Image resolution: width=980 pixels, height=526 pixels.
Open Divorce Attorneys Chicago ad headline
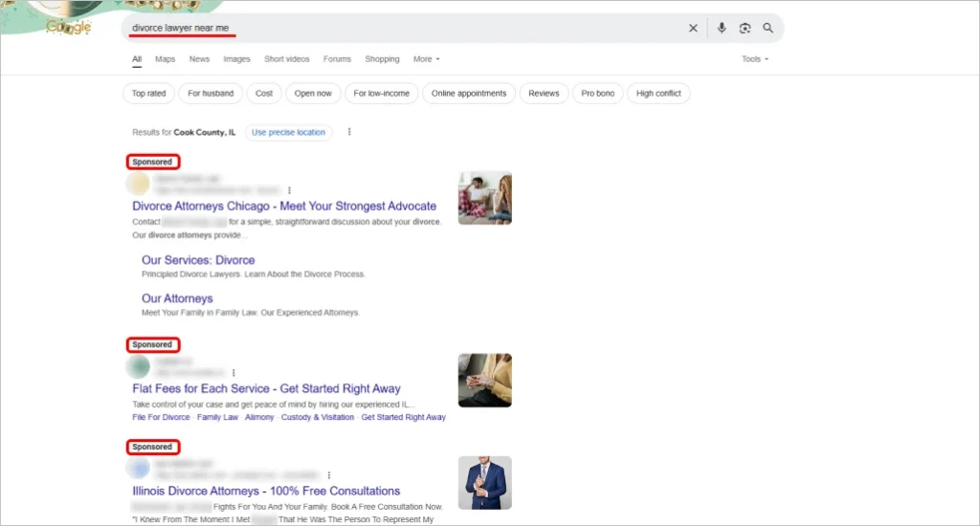[284, 207]
